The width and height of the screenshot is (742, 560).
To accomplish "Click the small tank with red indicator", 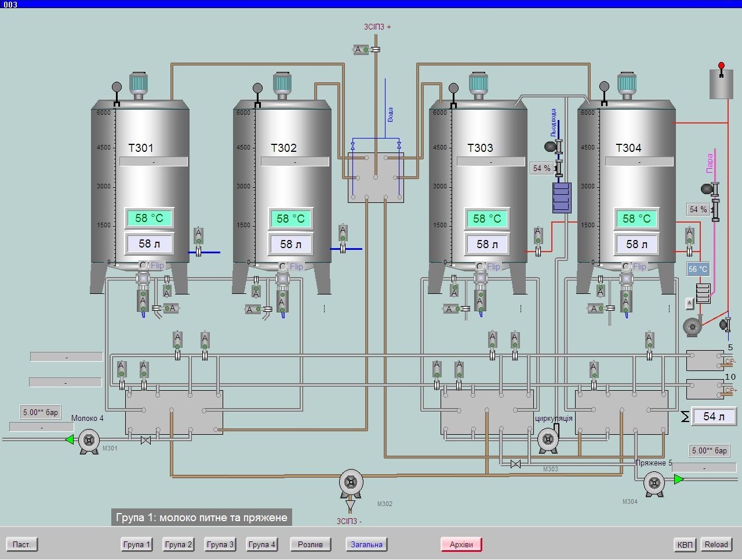I will tap(721, 84).
